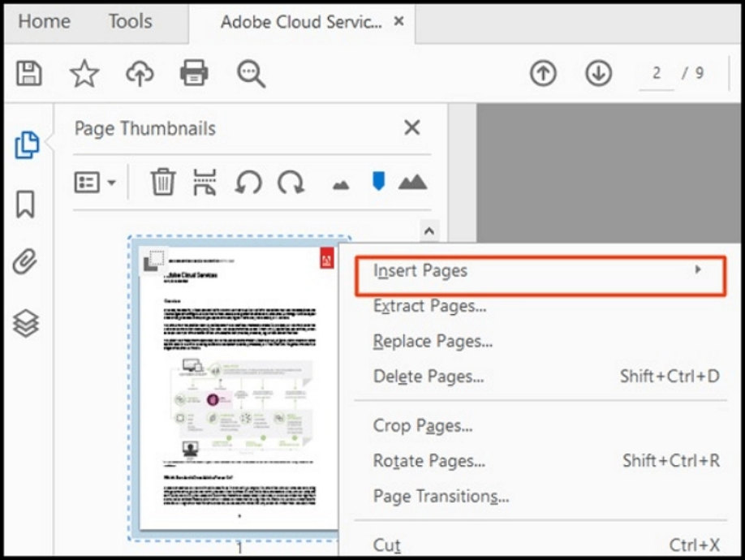
Task: Expand the Insert Pages submenu
Action: (x=420, y=270)
